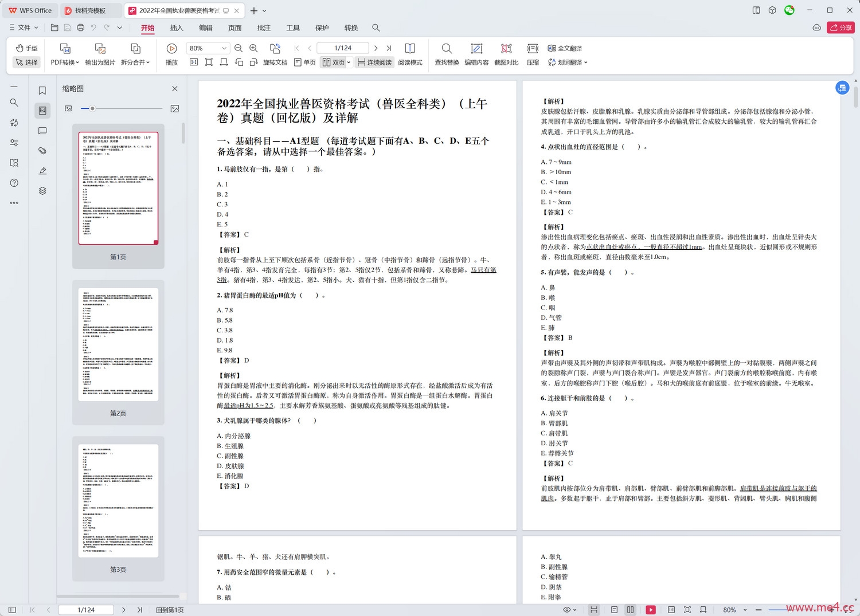
Task: Open the 页面 ribbon tab
Action: point(234,28)
